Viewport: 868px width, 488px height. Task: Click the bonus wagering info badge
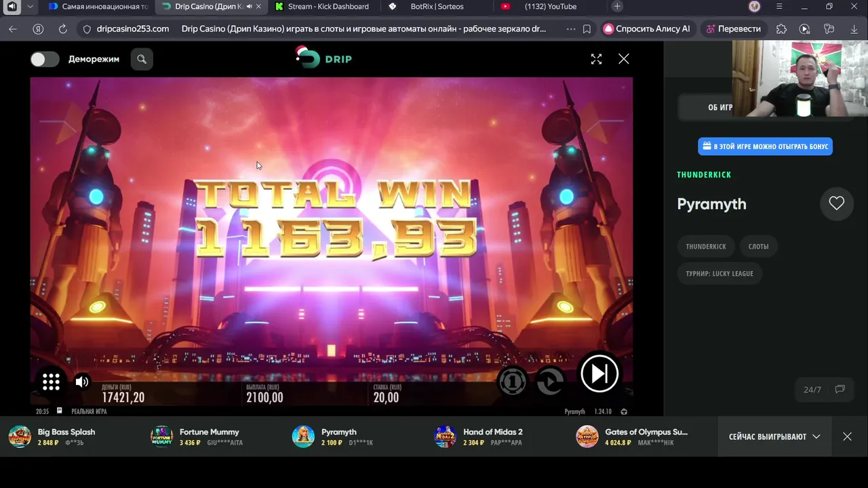click(765, 146)
